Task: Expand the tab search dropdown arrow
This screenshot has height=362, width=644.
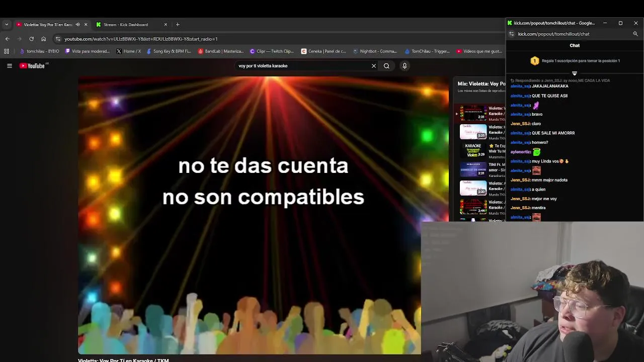Action: click(x=6, y=25)
